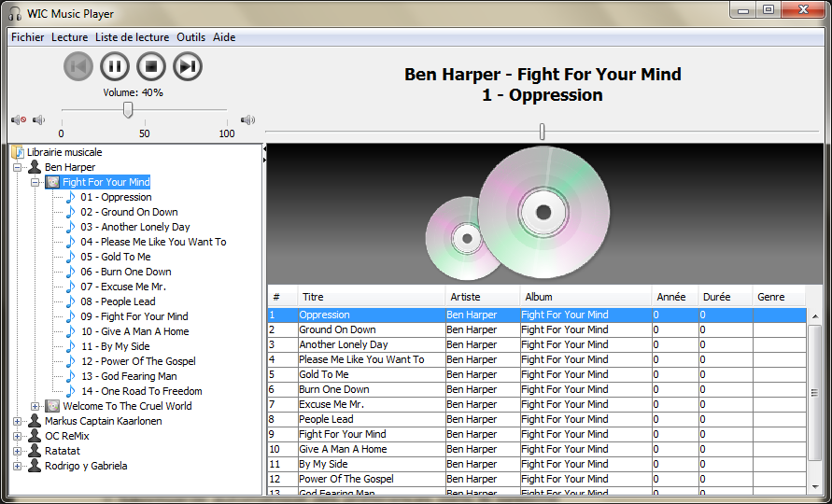Screen dimensions: 832x504
Task: Click the volume slider handle
Action: 128,110
